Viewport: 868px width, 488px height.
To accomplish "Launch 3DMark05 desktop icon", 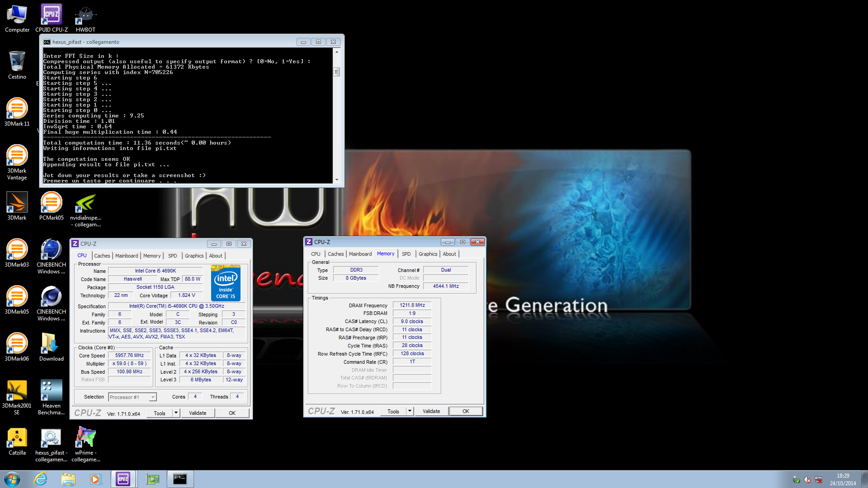I will pyautogui.click(x=17, y=300).
